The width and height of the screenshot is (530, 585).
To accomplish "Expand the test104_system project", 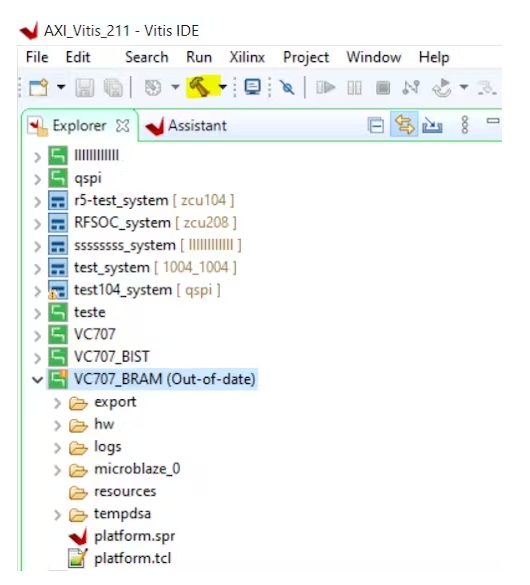I will 37,291.
